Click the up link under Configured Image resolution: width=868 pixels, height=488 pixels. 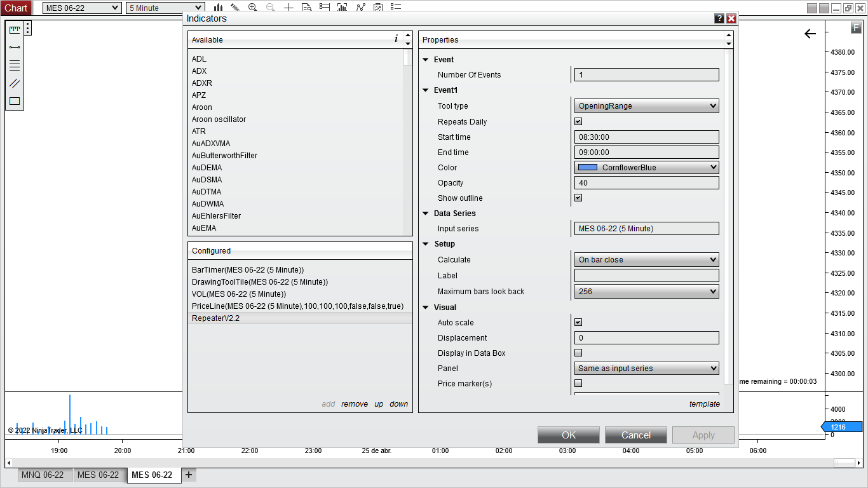tap(379, 404)
